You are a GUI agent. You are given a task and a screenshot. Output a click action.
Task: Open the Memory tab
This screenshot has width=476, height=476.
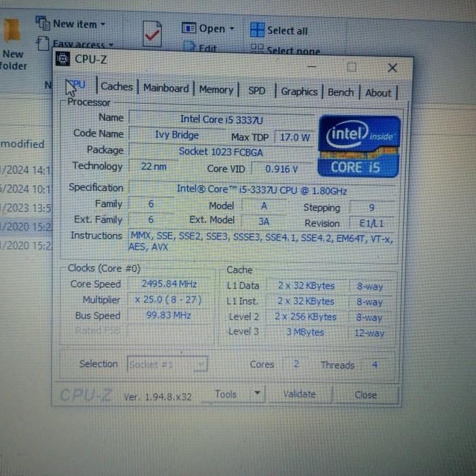216,90
